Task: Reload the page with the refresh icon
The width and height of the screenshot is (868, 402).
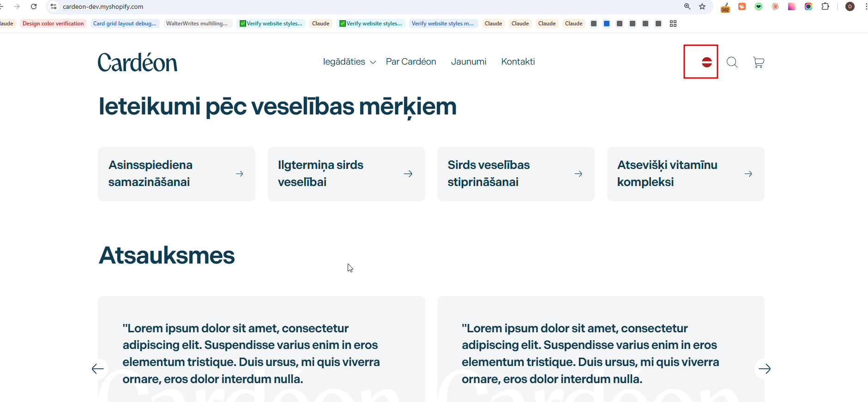Action: click(x=34, y=6)
